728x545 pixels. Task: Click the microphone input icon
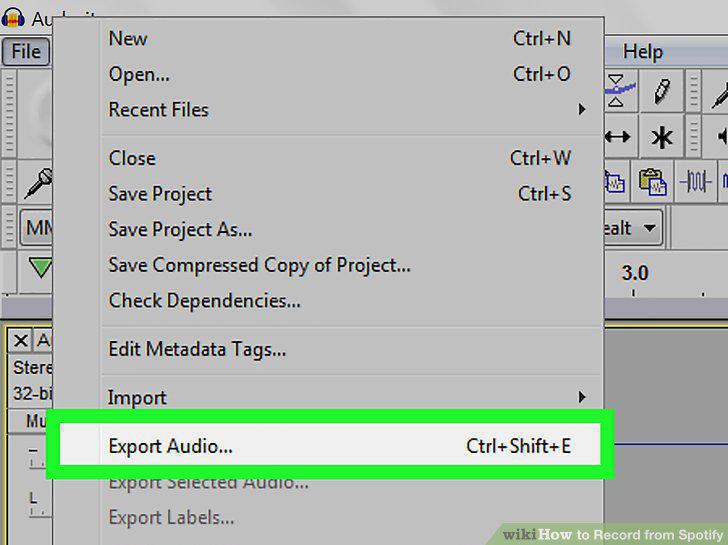click(38, 183)
